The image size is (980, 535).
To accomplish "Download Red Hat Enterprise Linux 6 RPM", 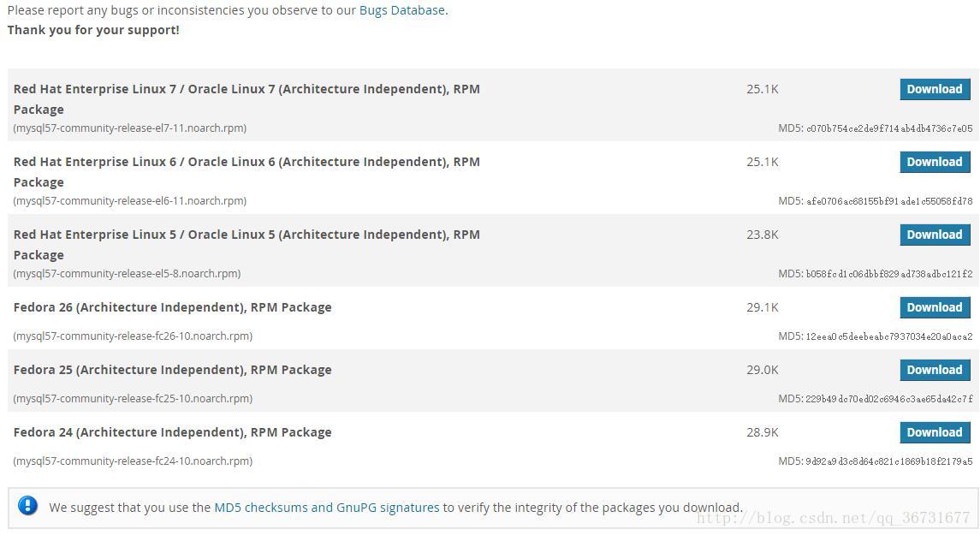I will pyautogui.click(x=934, y=162).
